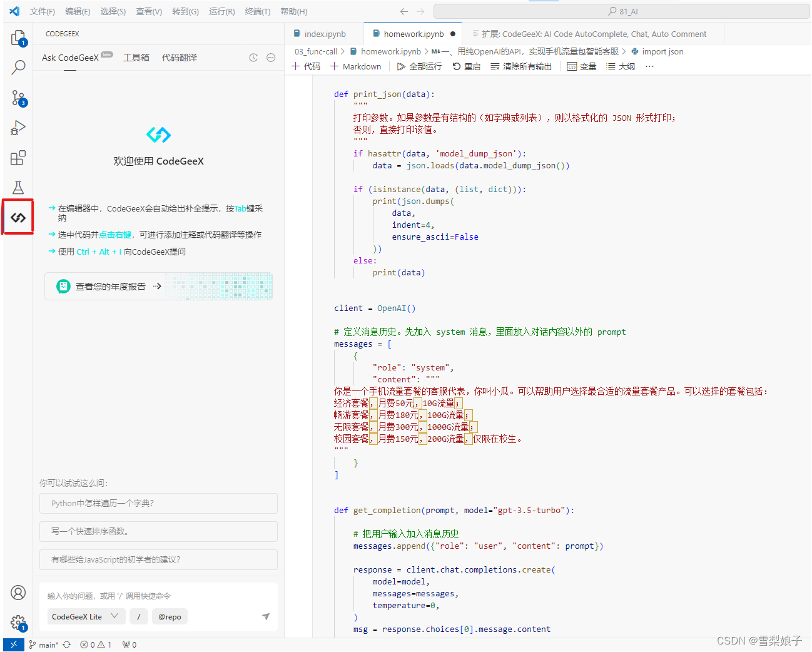
Task: Click the remote window status bar icon
Action: (14, 644)
